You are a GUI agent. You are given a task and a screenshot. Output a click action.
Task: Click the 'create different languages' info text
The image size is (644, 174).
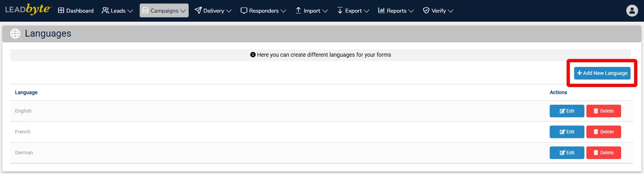click(x=324, y=55)
